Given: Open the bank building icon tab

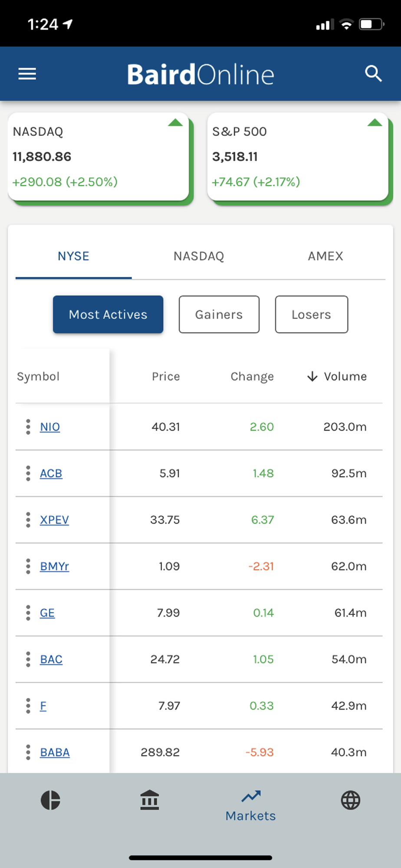Looking at the screenshot, I should (150, 800).
